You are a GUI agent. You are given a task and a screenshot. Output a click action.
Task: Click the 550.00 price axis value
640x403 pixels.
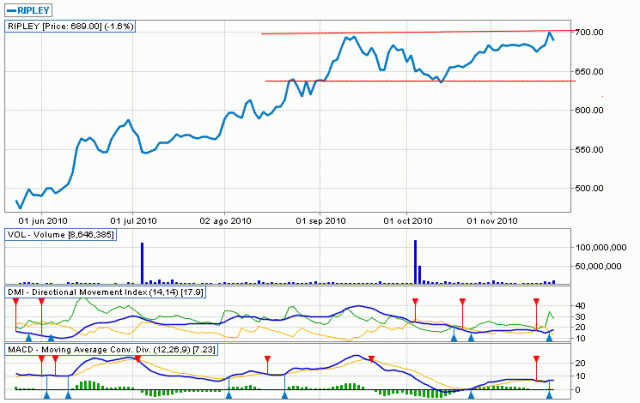pyautogui.click(x=589, y=150)
